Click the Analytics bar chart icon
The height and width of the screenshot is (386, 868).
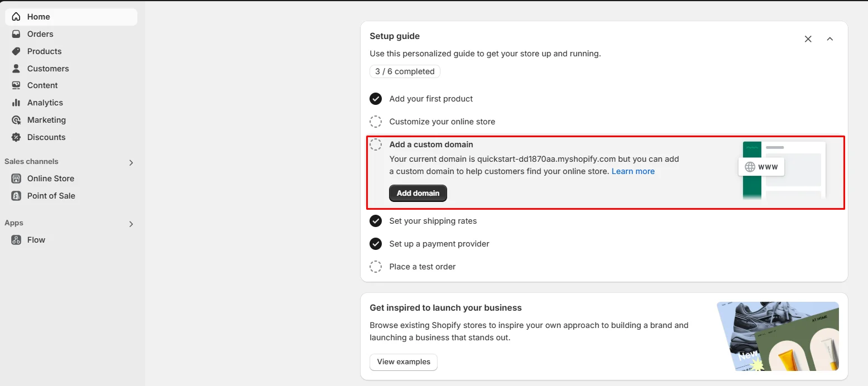16,103
